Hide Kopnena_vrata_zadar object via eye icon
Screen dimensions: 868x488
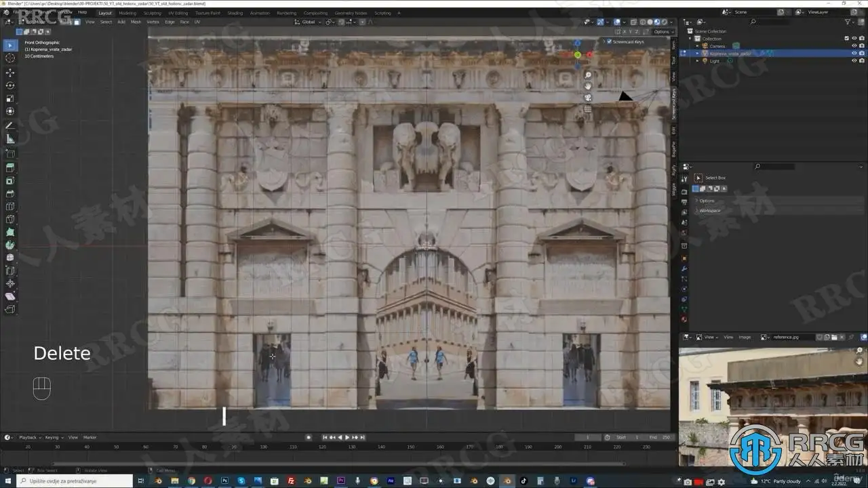pos(854,53)
